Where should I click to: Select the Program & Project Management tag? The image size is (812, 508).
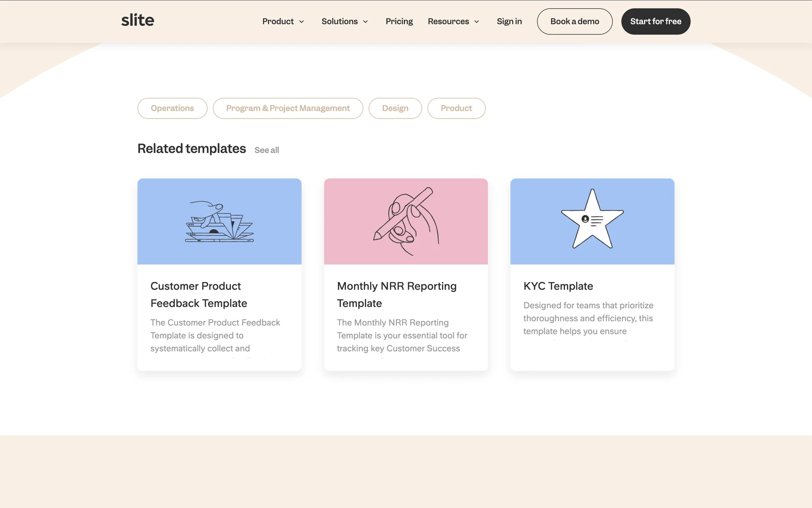pyautogui.click(x=288, y=108)
